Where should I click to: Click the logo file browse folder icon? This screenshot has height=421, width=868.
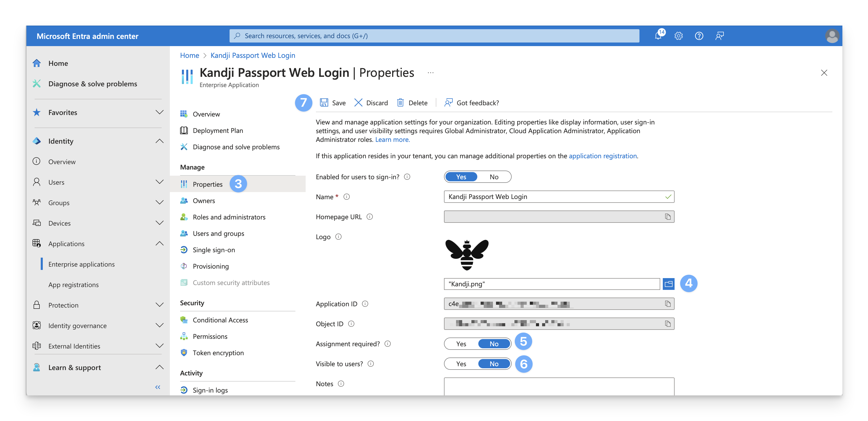point(668,284)
